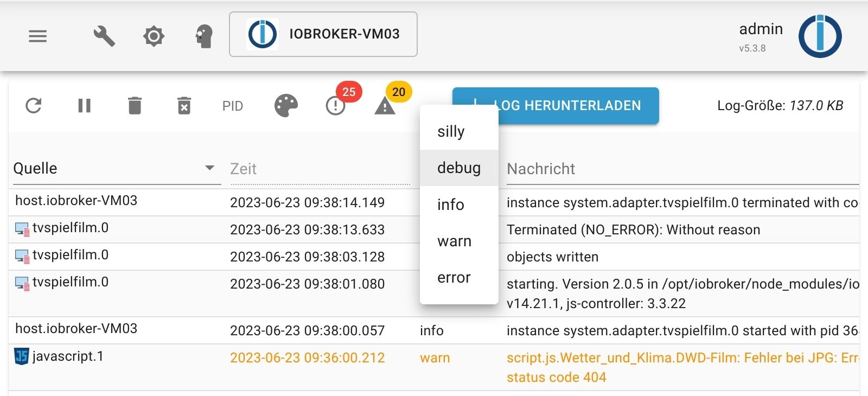Click timestamp 2023-06-23 09:38:03.128
Viewport: 868px width, 396px height.
[x=307, y=257]
